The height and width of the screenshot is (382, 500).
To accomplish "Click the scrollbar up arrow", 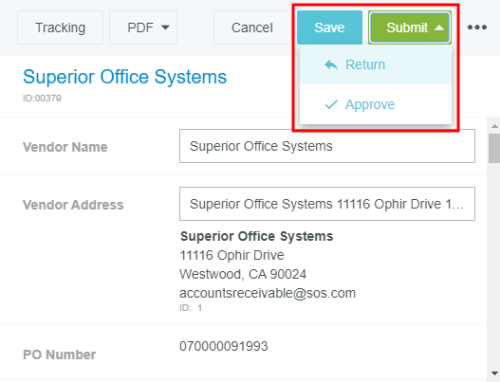I will pos(494,126).
